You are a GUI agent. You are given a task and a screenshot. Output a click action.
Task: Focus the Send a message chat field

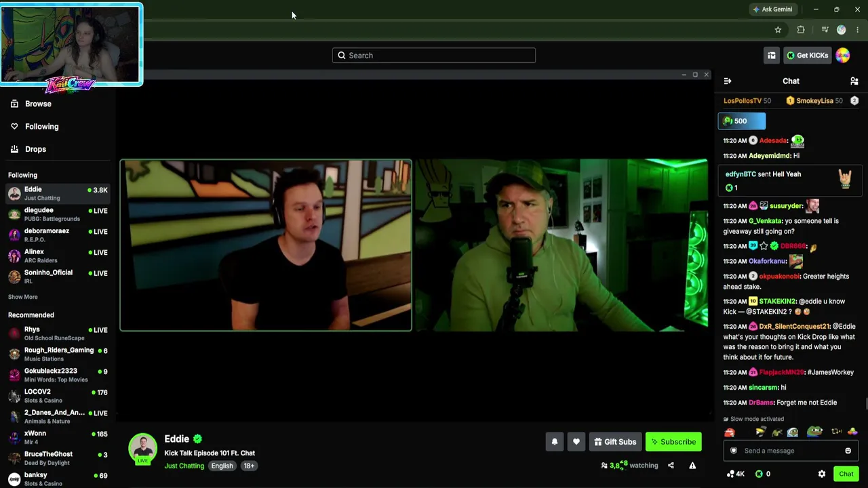(791, 451)
